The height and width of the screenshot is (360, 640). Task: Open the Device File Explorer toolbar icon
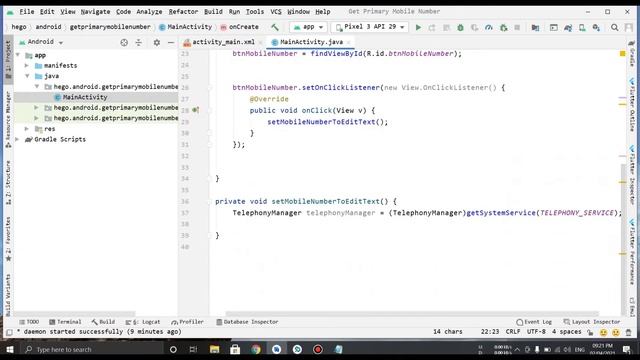point(553,27)
